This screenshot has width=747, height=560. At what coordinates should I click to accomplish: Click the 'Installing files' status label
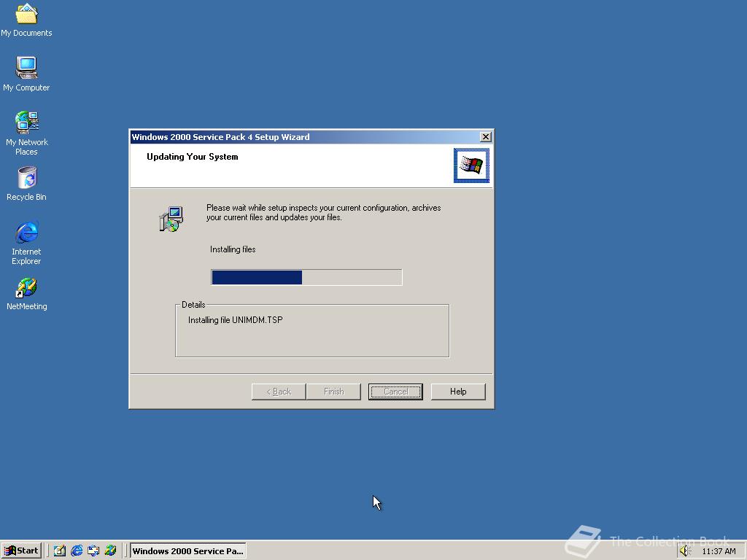(233, 249)
